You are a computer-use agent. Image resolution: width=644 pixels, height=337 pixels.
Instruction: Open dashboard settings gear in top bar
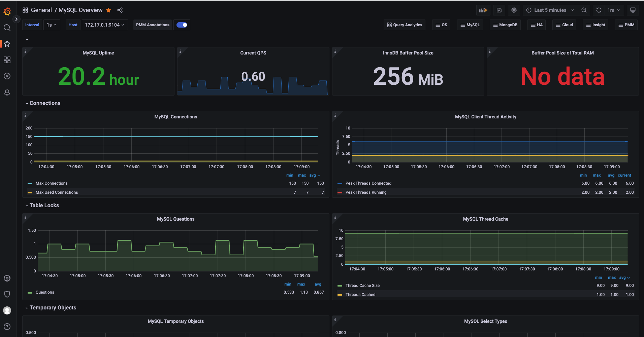514,10
